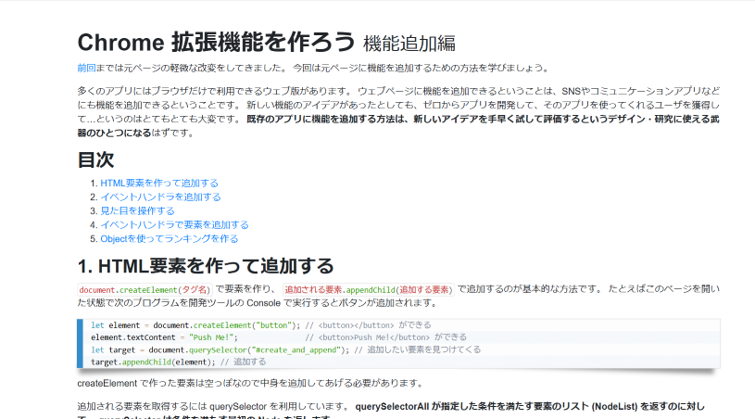Click sentence starting 'createElement で作った要素は'
This screenshot has width=755, height=419.
(250, 383)
